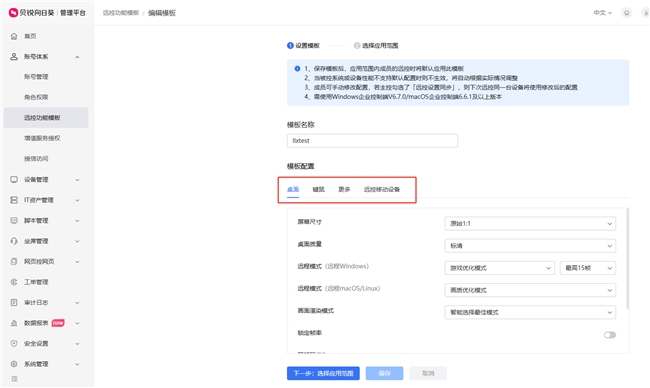This screenshot has height=388, width=650.
Task: Open the 屏幕尺寸 dropdown showing 原始1:1
Action: (530, 223)
